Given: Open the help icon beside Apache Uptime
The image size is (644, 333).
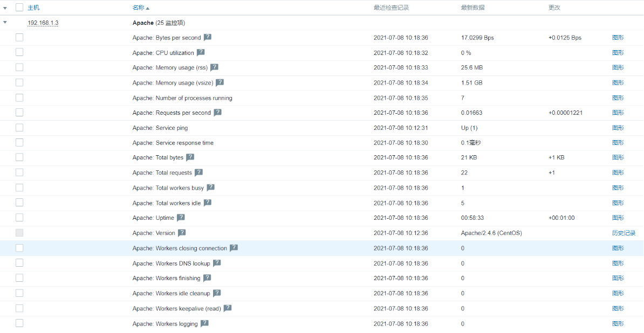Looking at the screenshot, I should [180, 218].
